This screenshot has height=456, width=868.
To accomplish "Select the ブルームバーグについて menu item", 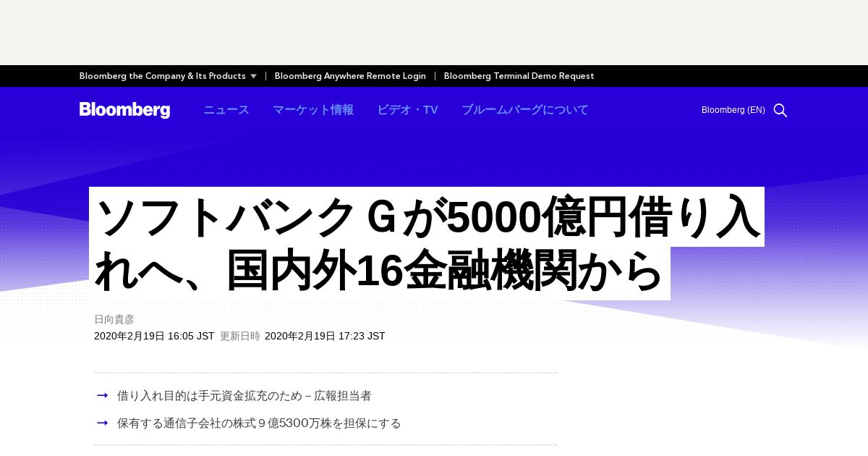I will pyautogui.click(x=525, y=110).
